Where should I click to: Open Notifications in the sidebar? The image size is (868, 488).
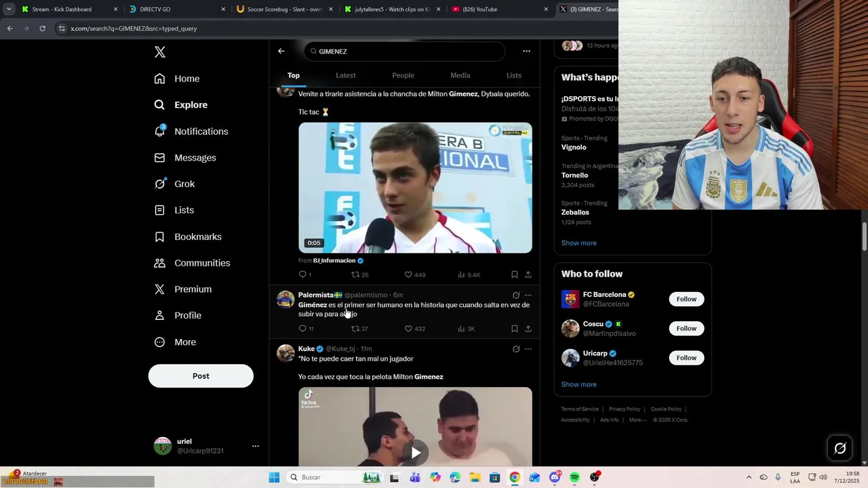coord(191,131)
